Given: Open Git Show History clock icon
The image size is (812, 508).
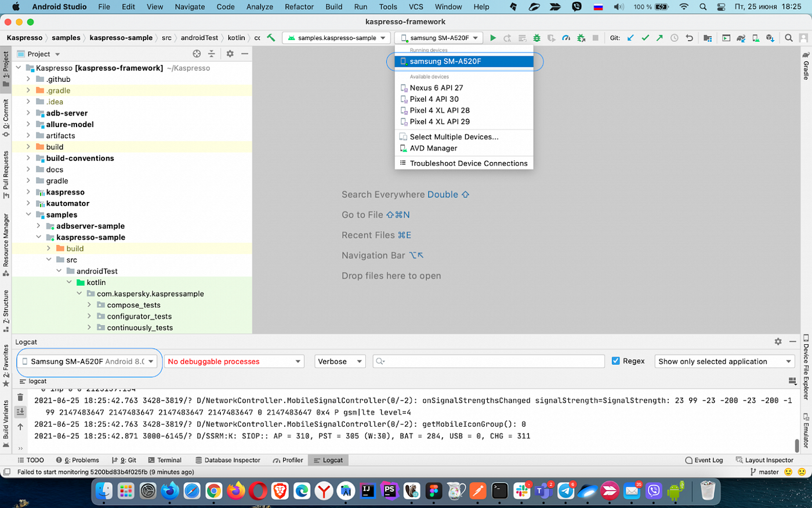Looking at the screenshot, I should (674, 38).
